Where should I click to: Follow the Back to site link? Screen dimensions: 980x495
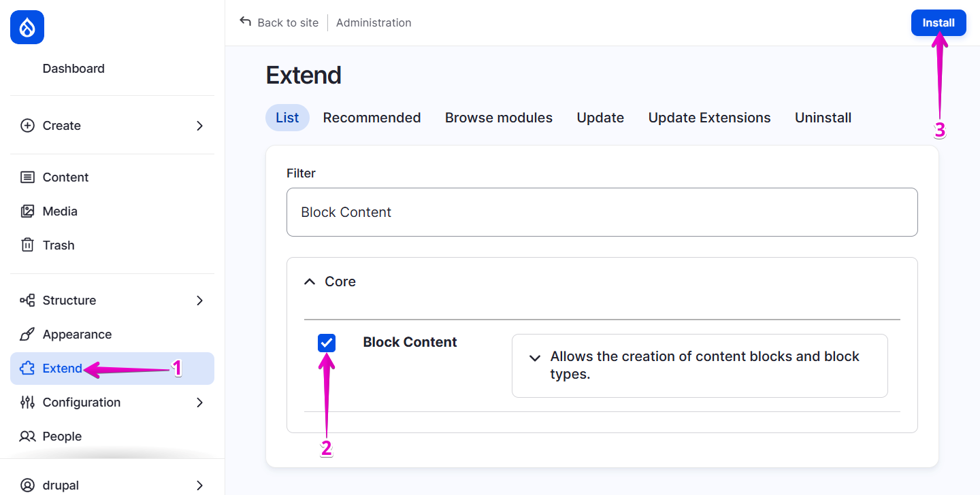coord(279,22)
